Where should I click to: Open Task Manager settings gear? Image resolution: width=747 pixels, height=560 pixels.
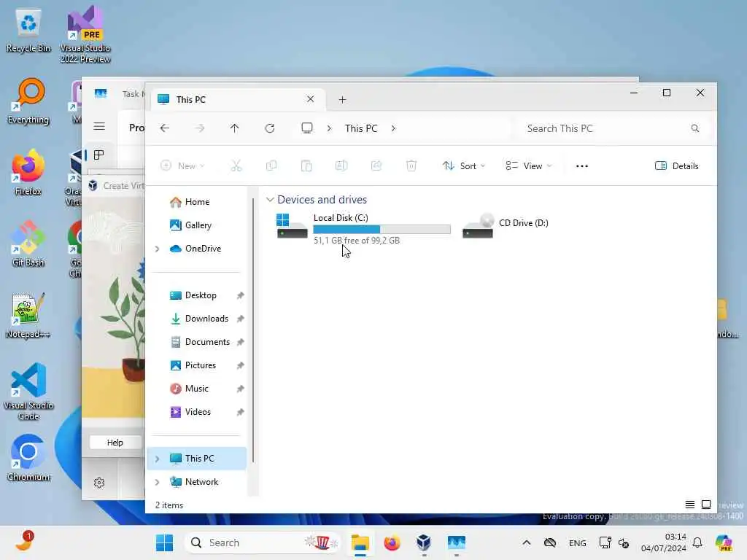pos(99,483)
